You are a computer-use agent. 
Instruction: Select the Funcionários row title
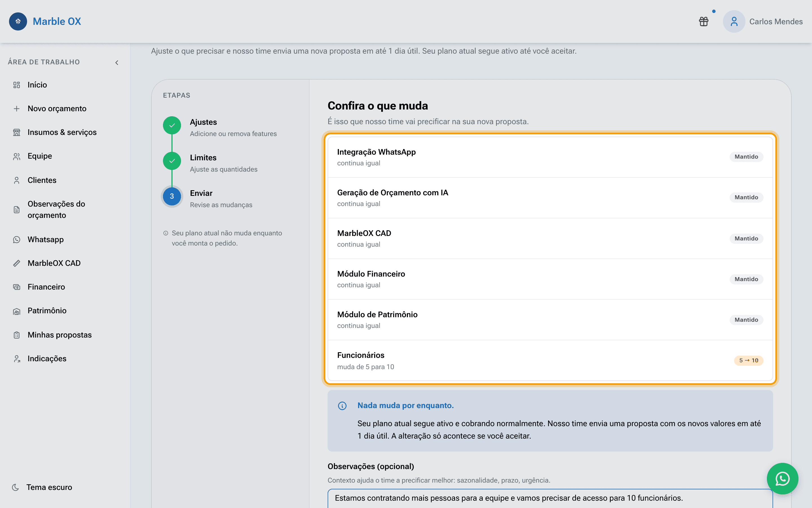click(361, 355)
